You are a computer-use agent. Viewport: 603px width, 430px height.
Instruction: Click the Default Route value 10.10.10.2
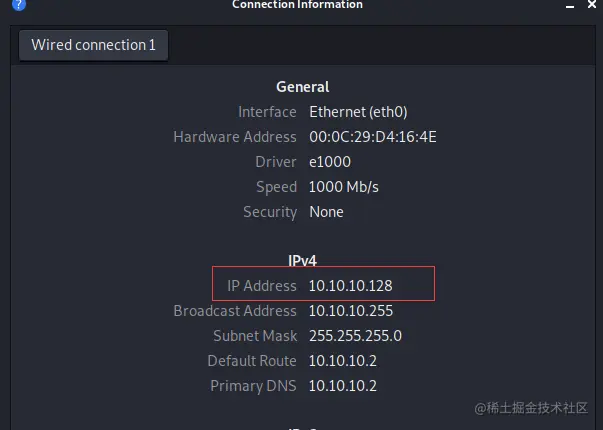(342, 361)
